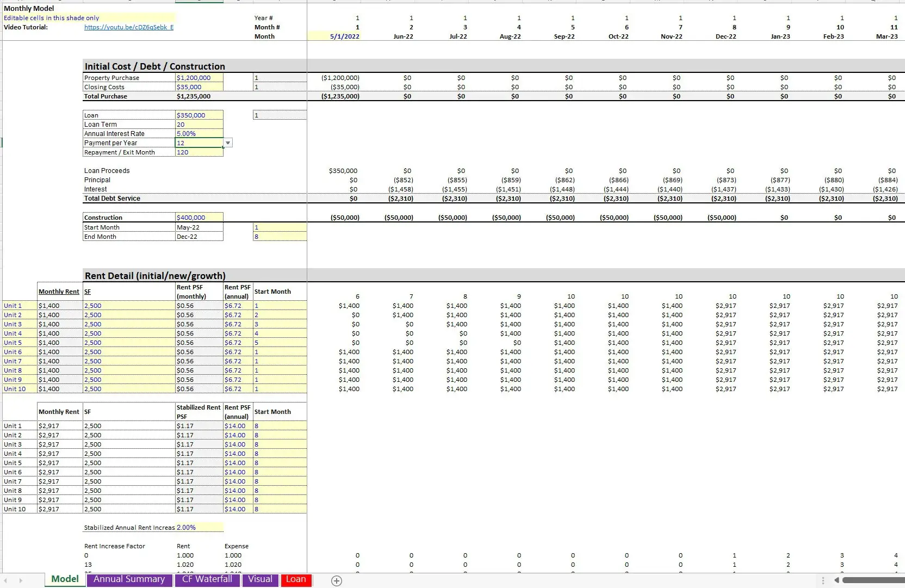Open the red Loan sheet tab

[296, 580]
